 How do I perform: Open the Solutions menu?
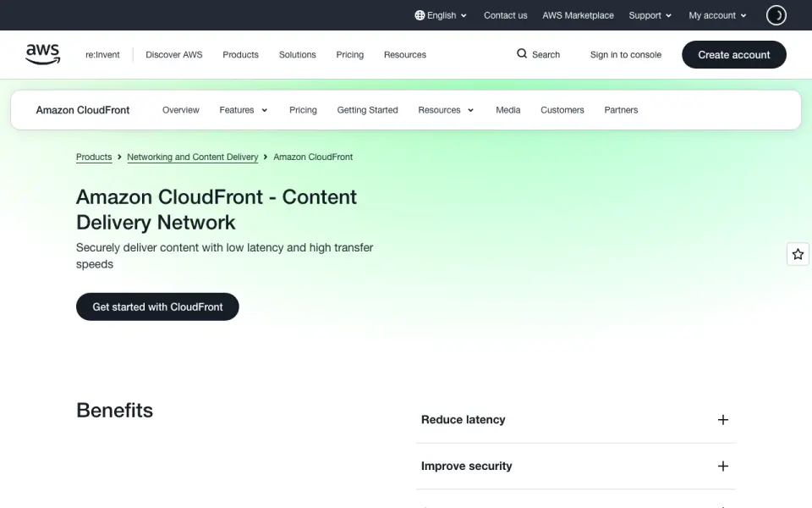click(297, 54)
